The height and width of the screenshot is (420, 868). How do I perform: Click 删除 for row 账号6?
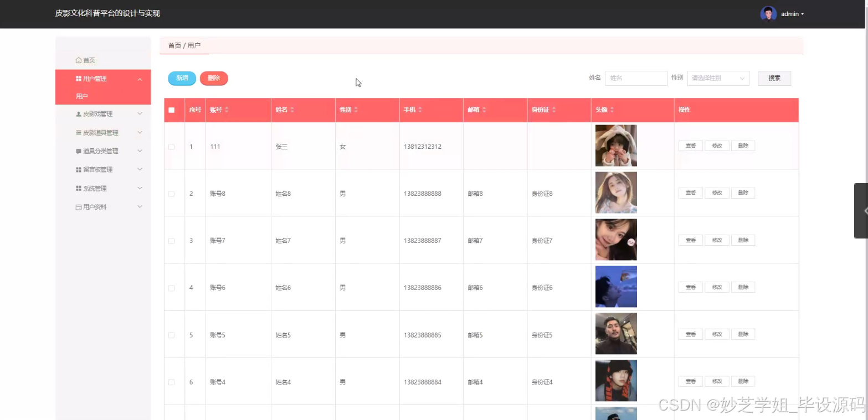[x=743, y=287]
